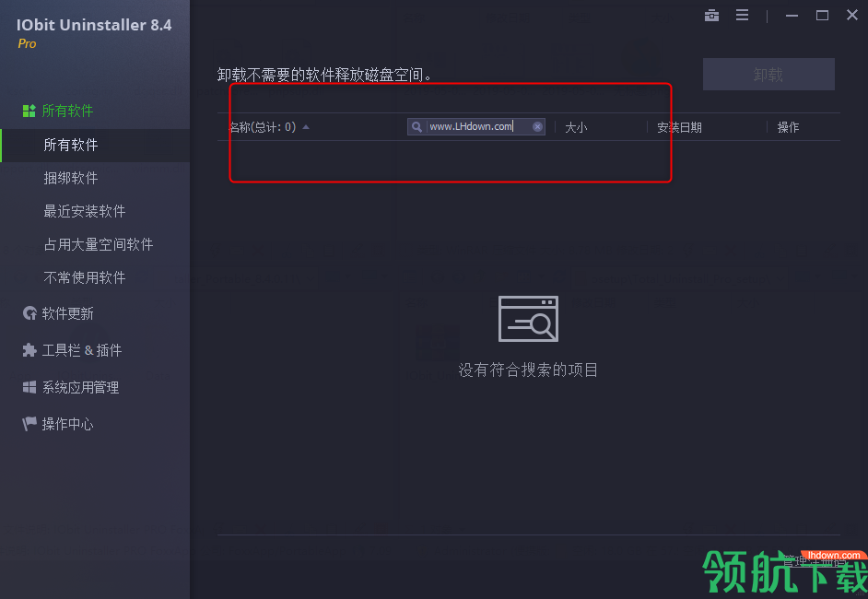The width and height of the screenshot is (868, 599).
Task: Show 不常使用软件 list
Action: point(85,278)
